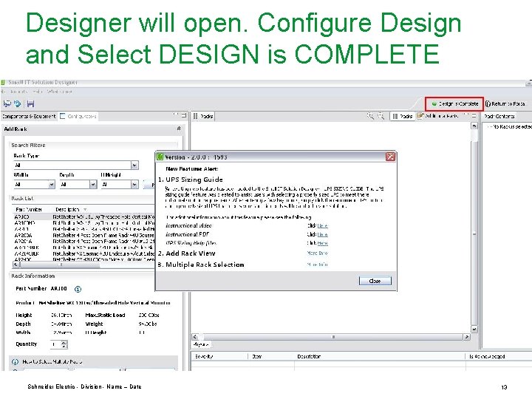Viewport: 532px width, 399px height.
Task: Click the tab below the rack view scrollbar
Action: [x=201, y=344]
